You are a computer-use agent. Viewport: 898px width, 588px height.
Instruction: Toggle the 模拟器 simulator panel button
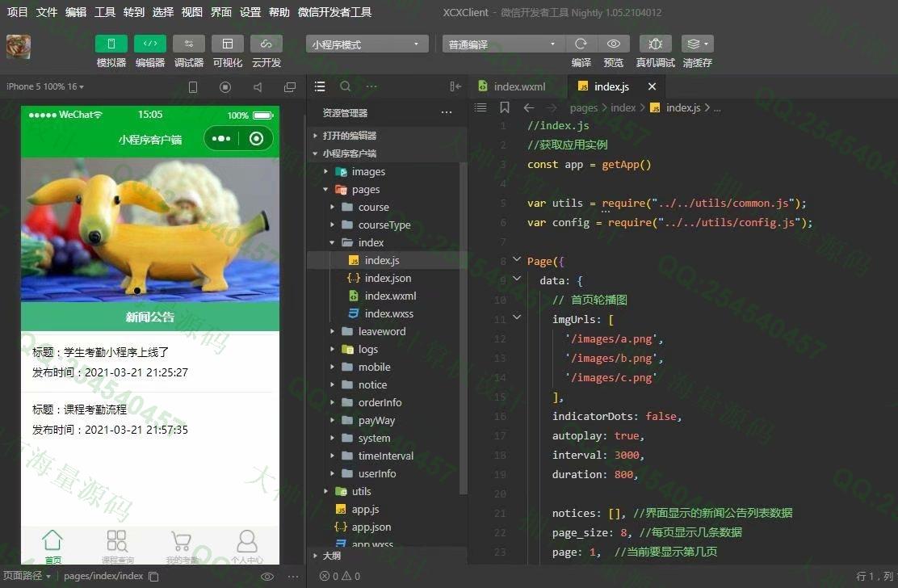[x=111, y=44]
